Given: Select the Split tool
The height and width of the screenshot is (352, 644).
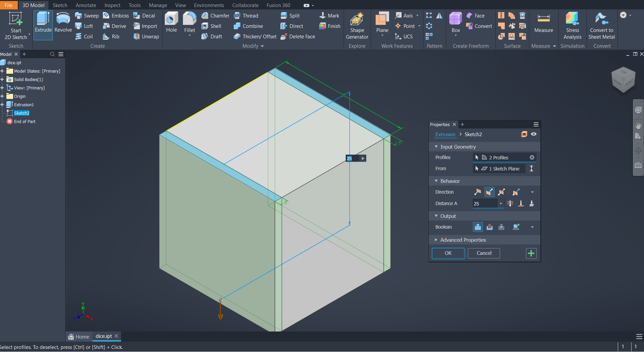Looking at the screenshot, I should [x=290, y=16].
